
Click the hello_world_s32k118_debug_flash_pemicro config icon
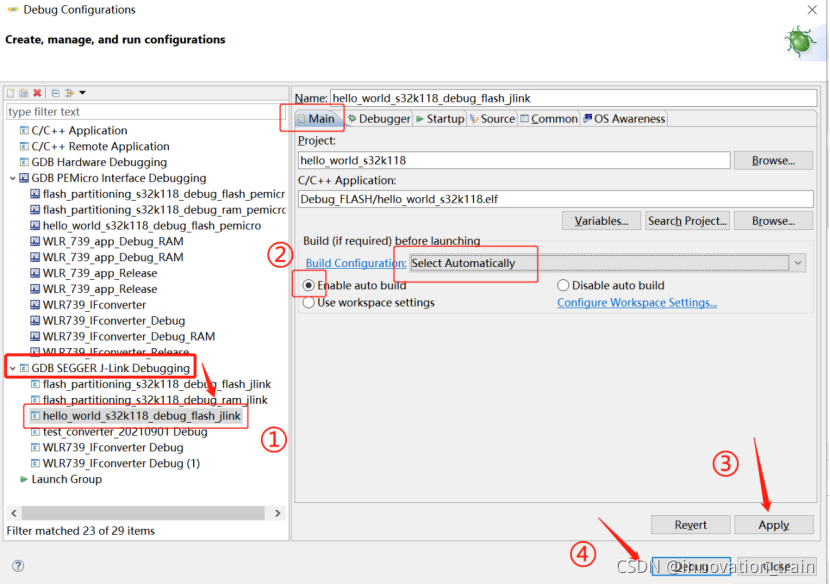(x=35, y=226)
